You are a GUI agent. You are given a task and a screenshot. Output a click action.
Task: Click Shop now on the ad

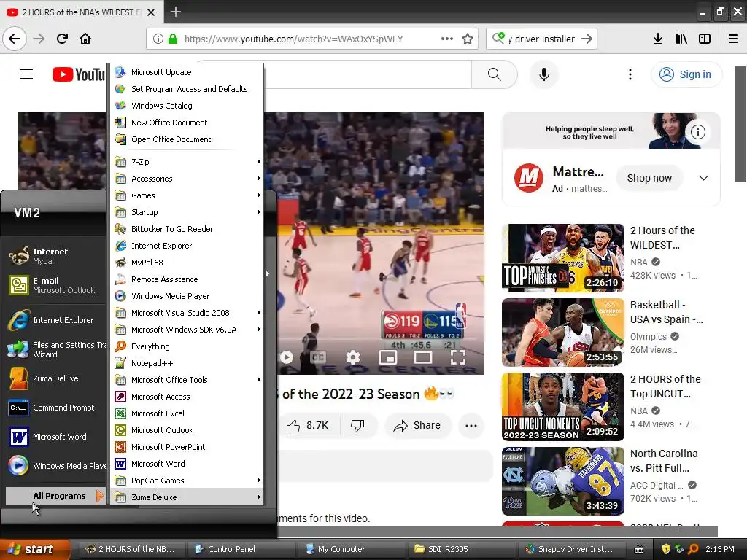point(649,178)
